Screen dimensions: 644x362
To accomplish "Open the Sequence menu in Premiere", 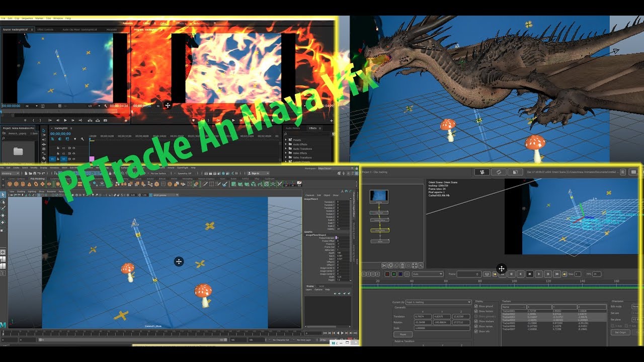I will pos(27,18).
